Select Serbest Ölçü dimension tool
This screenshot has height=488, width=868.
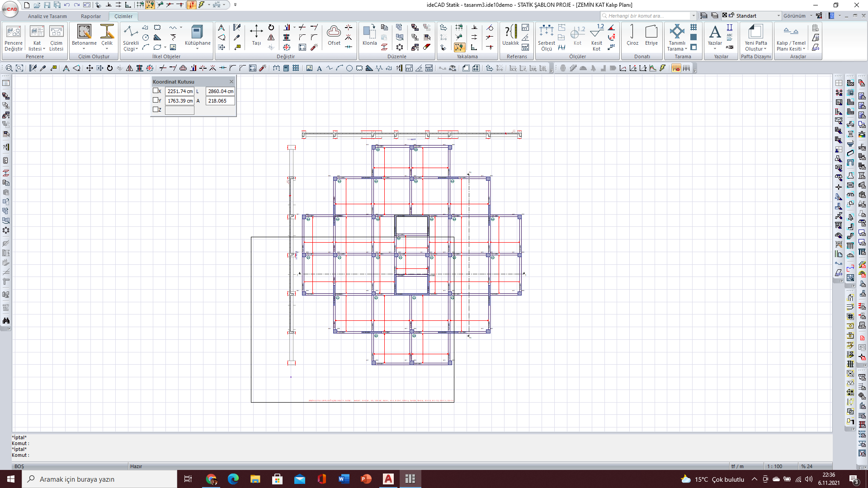pyautogui.click(x=547, y=38)
